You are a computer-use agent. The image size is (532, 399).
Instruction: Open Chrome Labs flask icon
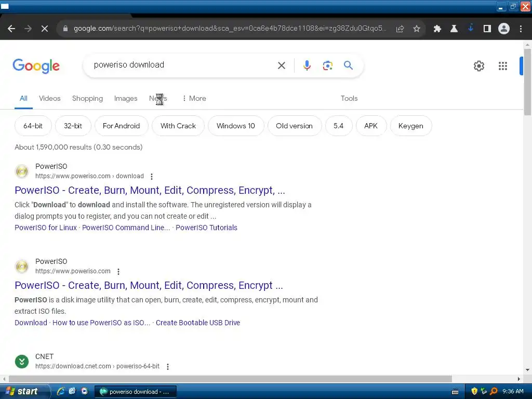tap(454, 29)
